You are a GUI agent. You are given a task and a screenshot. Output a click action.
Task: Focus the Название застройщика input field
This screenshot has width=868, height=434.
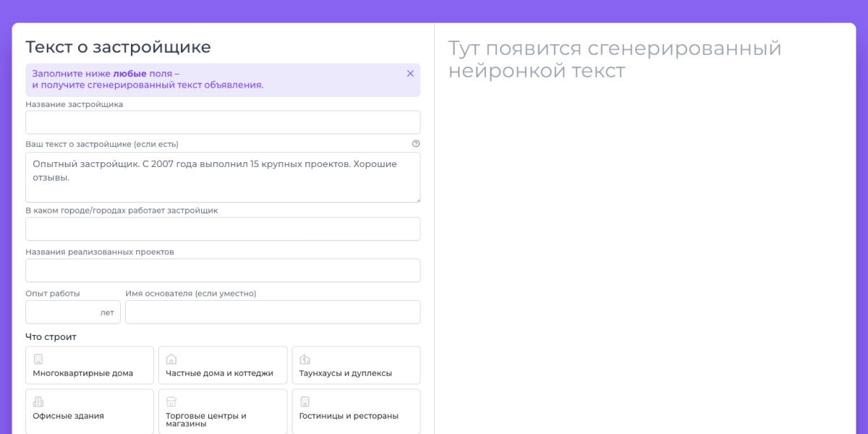(223, 122)
